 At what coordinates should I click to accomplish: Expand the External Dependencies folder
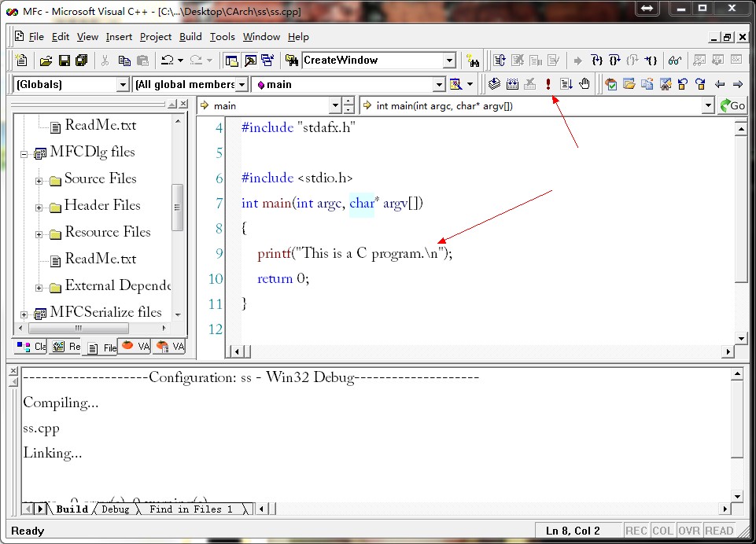(x=39, y=289)
